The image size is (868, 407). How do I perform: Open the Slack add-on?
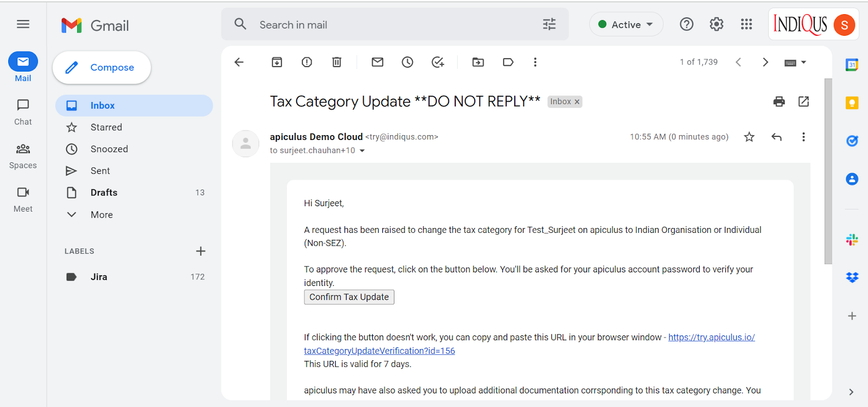[852, 239]
